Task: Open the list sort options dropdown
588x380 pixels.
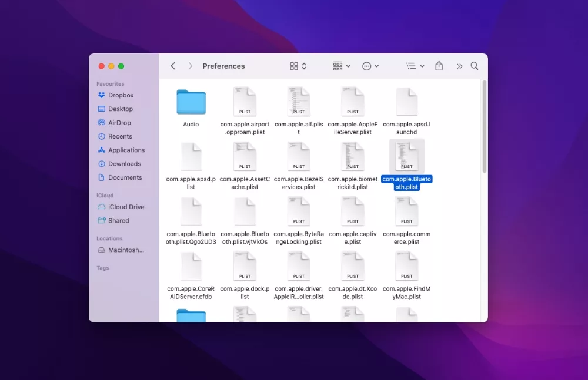Action: click(415, 66)
